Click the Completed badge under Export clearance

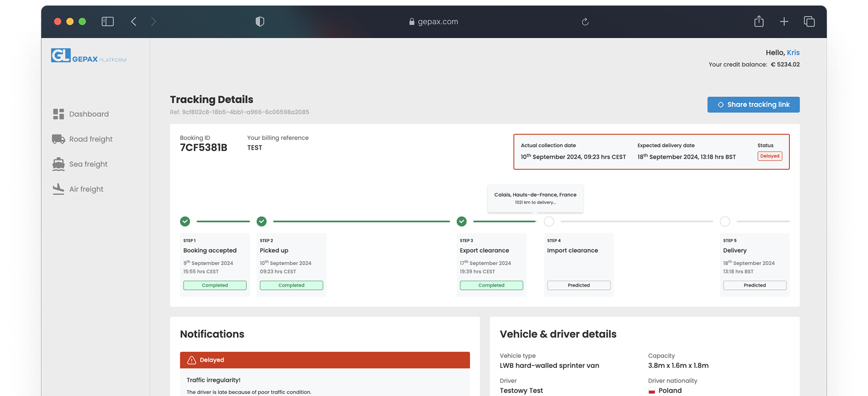491,285
